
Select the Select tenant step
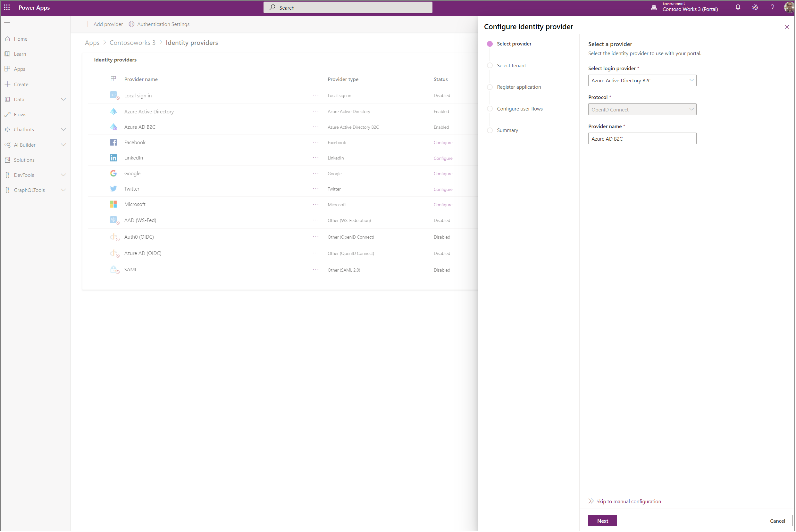(511, 65)
